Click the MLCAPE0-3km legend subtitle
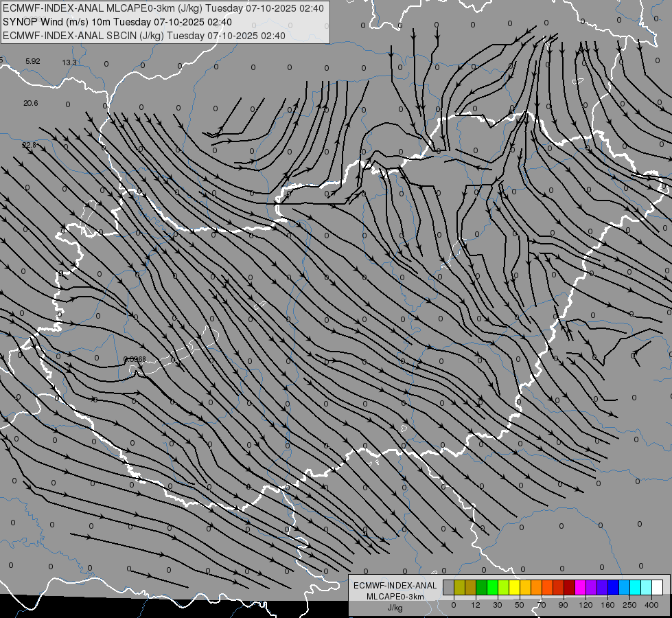672x618 pixels. point(395,597)
